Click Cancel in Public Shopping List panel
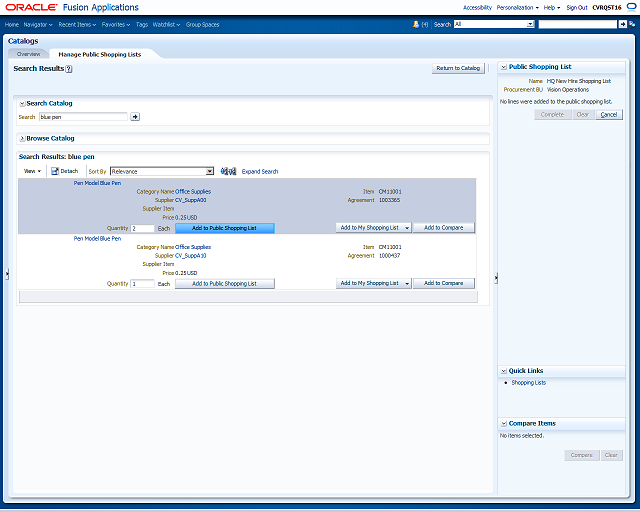This screenshot has width=640, height=512. click(609, 115)
